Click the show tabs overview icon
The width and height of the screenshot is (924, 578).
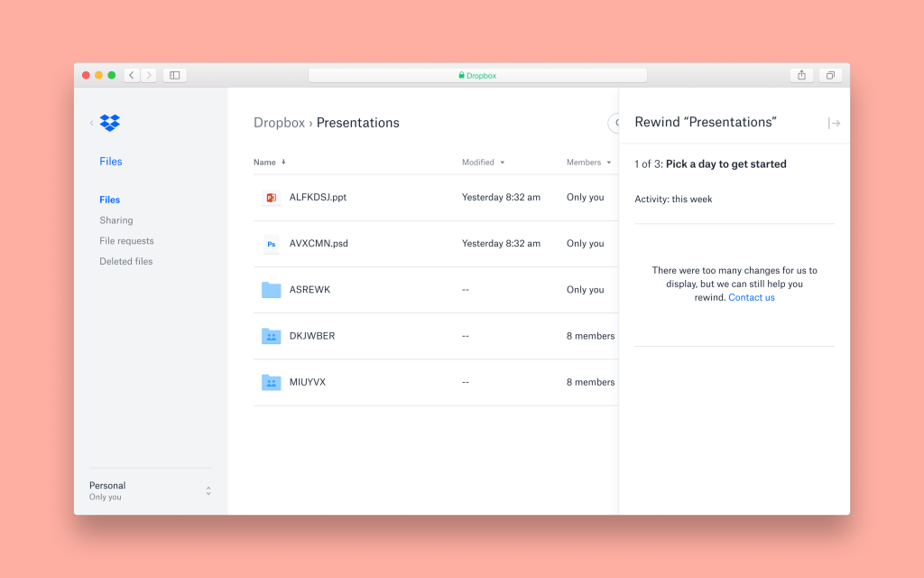[x=830, y=76]
